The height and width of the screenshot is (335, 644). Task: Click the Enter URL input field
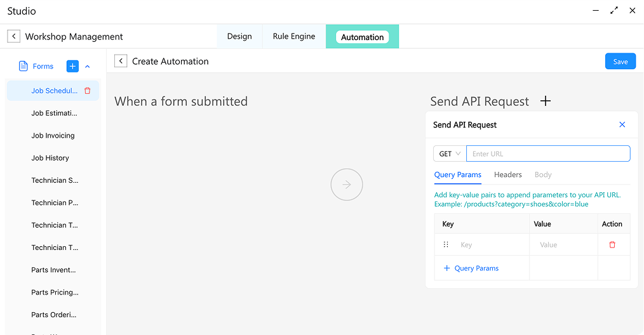click(547, 154)
